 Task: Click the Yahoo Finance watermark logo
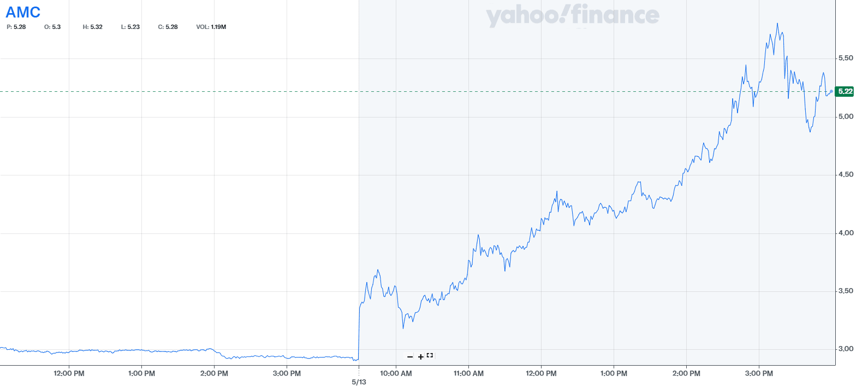pos(572,15)
